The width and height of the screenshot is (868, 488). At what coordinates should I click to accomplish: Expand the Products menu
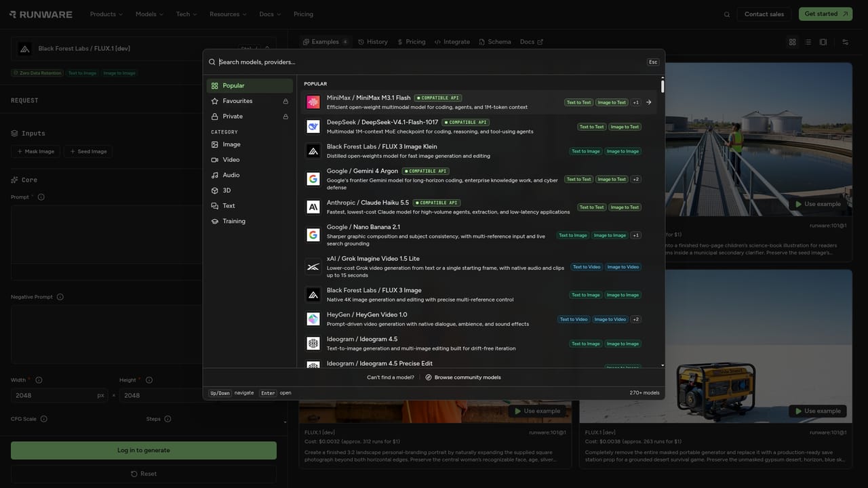tap(106, 14)
